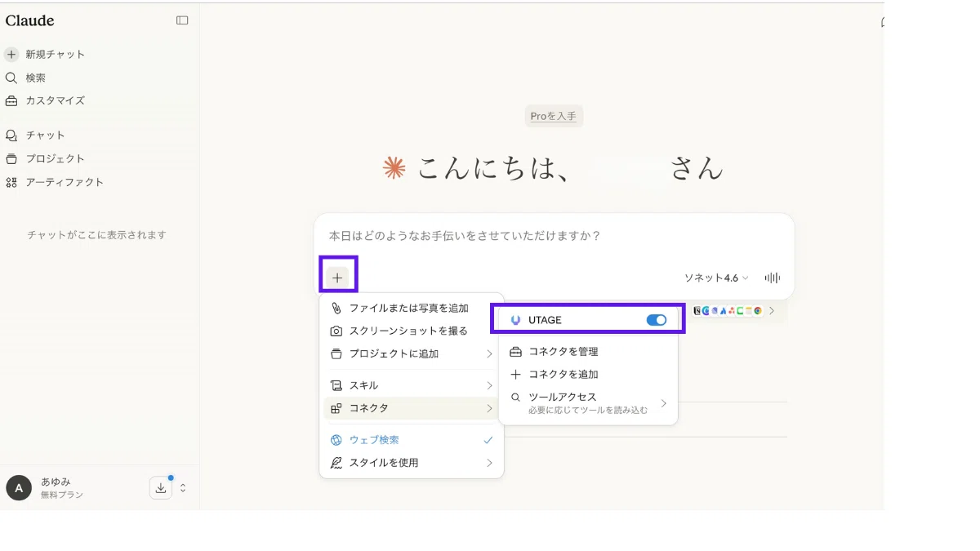Open カスタマイズ in the sidebar
The height and width of the screenshot is (551, 980).
click(x=55, y=100)
